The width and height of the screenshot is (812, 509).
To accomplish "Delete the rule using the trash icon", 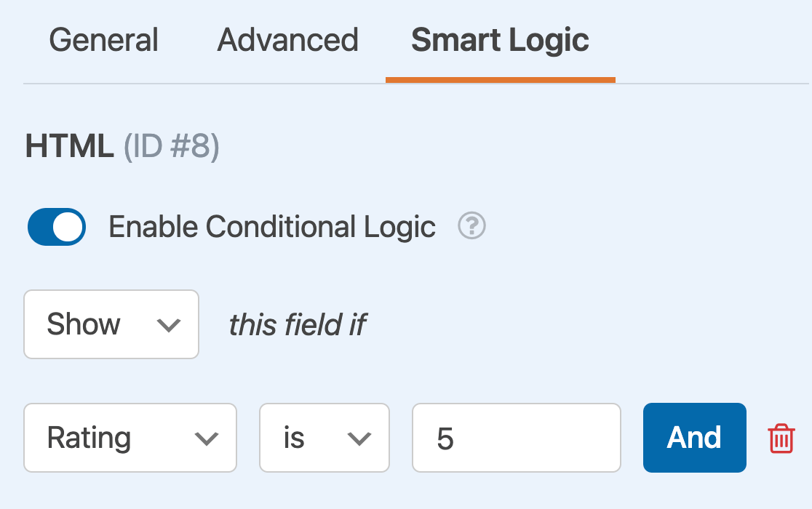I will click(781, 438).
